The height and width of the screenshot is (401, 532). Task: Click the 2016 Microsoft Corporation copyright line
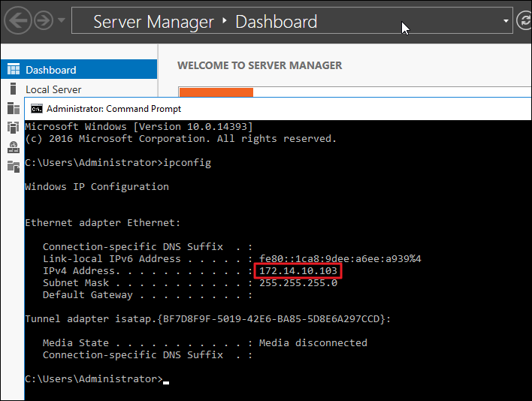[180, 139]
